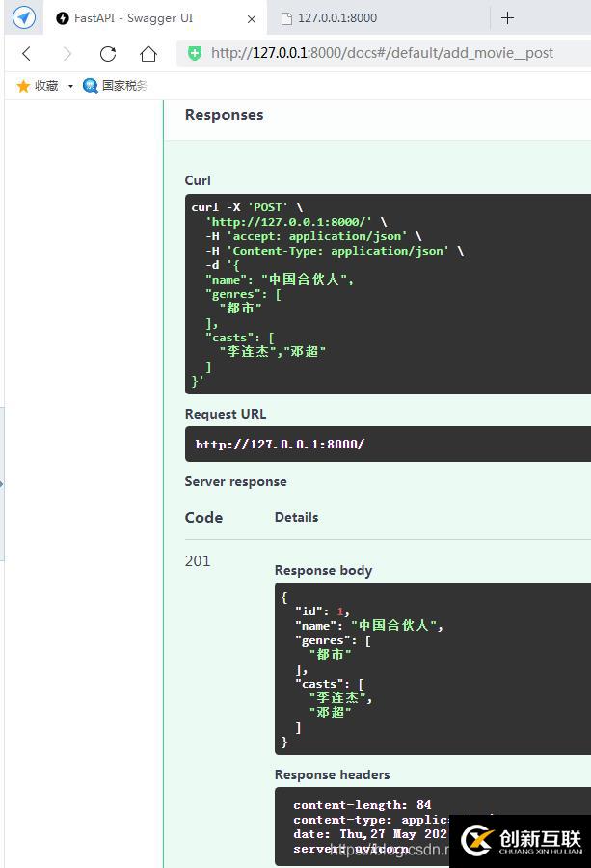Screen dimensions: 591x868
Task: Click the Details column header
Action: [297, 517]
